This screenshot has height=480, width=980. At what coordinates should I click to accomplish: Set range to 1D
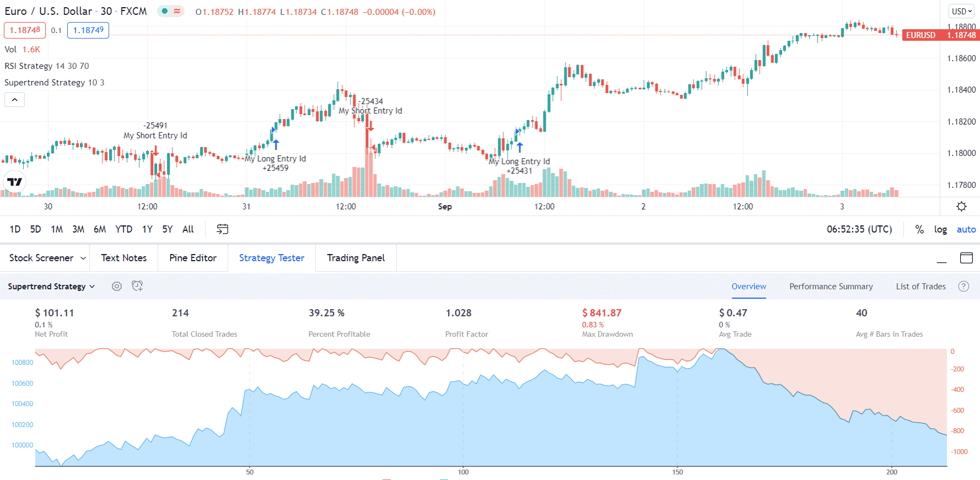pyautogui.click(x=15, y=229)
